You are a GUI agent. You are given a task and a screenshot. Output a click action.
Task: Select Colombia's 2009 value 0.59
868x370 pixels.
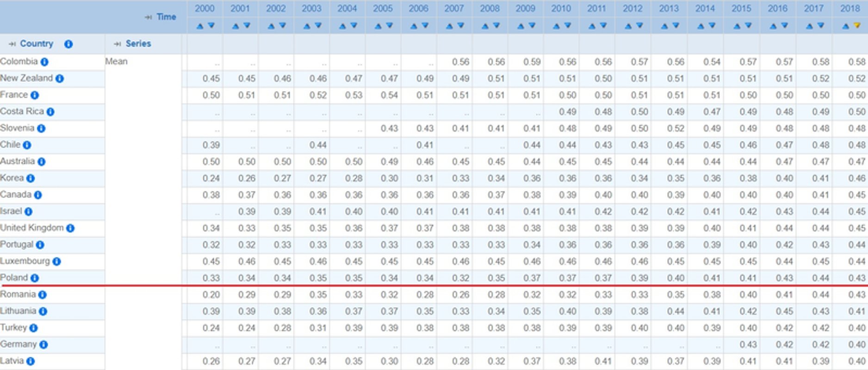tap(532, 62)
